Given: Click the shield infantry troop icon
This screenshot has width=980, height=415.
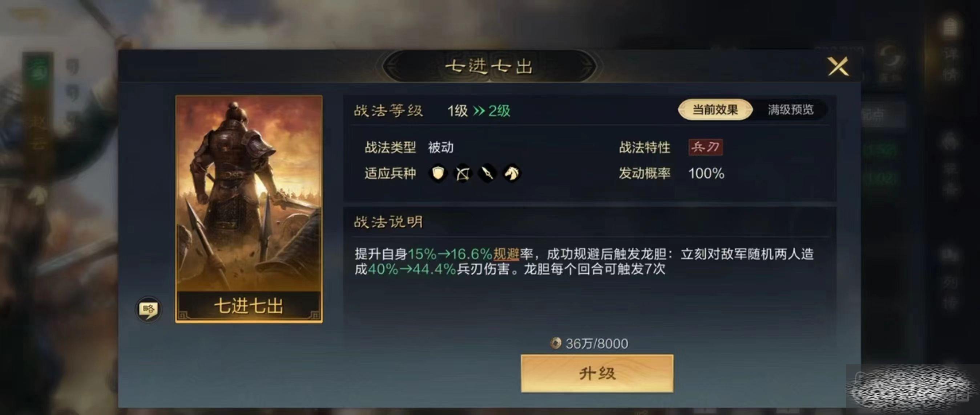Looking at the screenshot, I should 438,174.
